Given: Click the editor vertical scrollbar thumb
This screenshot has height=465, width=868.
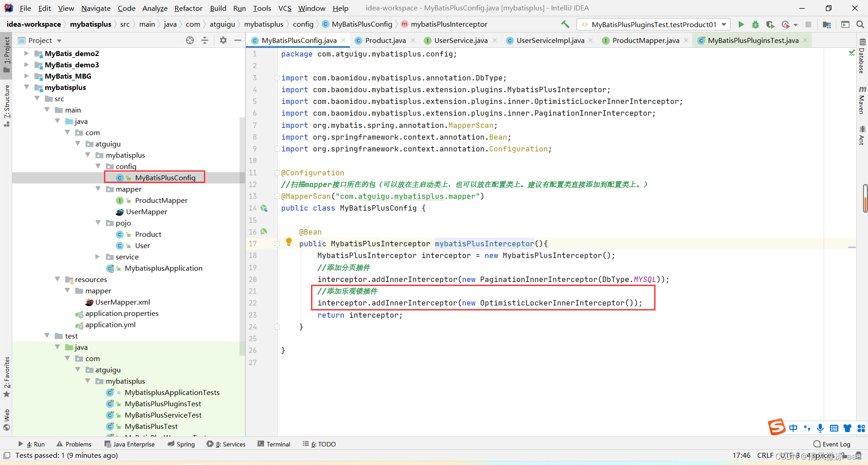Looking at the screenshot, I should point(865,198).
